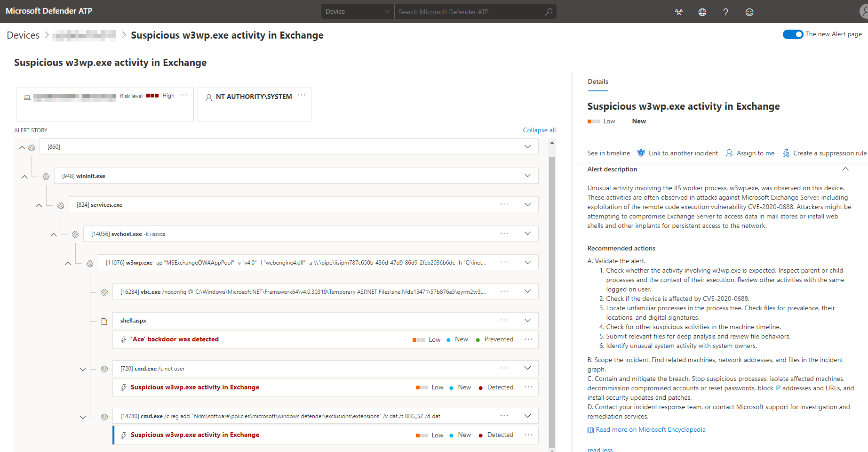The image size is (868, 452).
Task: Click the community globe icon
Action: 702,12
